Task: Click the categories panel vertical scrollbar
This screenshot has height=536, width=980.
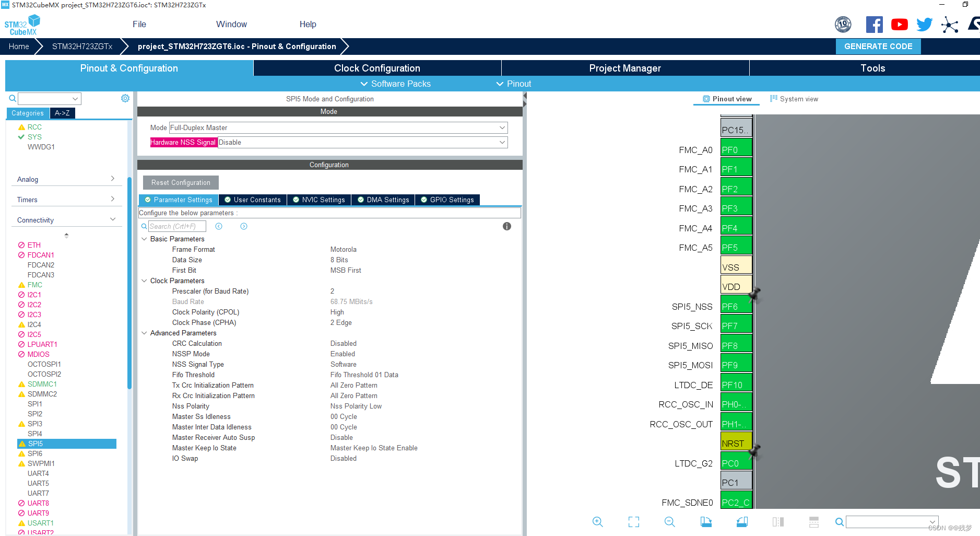Action: pos(129,282)
